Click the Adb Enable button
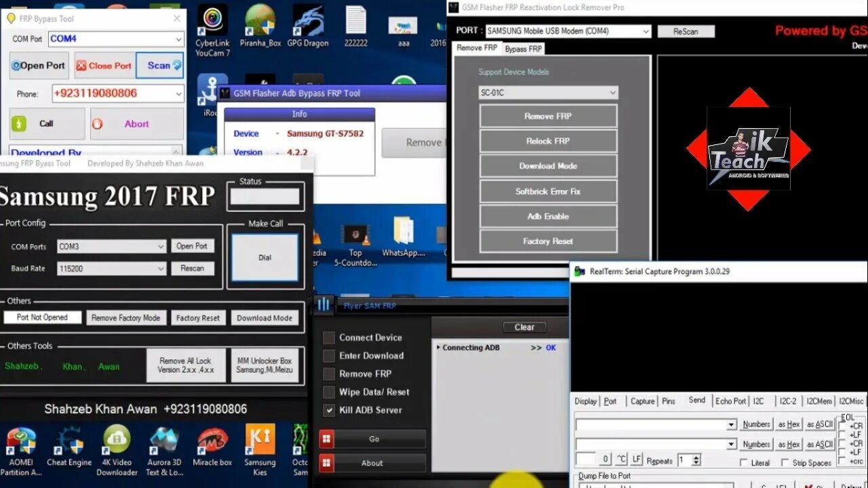The image size is (868, 488). [x=548, y=216]
